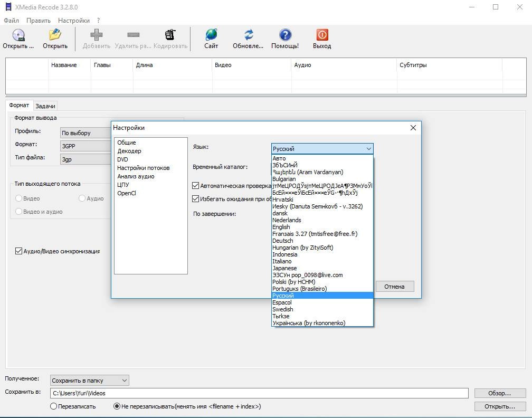The height and width of the screenshot is (418, 532).
Task: Switch to the Задачи tab
Action: [x=45, y=106]
